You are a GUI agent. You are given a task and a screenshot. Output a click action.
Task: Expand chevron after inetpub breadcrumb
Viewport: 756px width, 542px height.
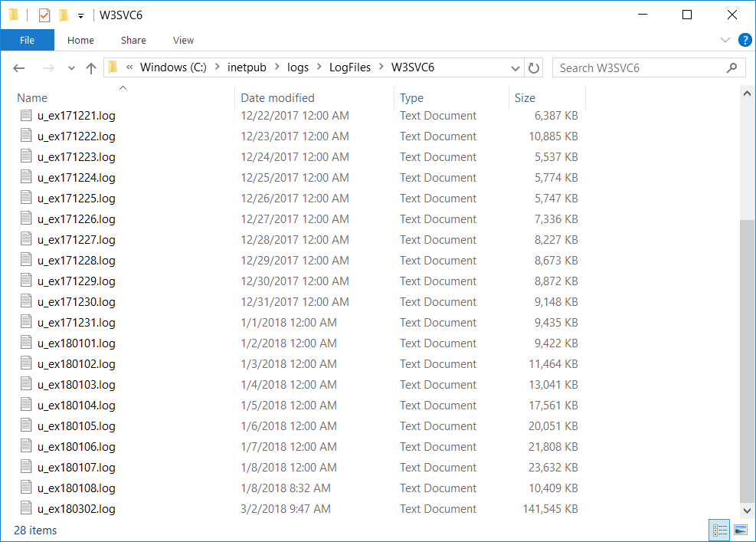[x=277, y=67]
